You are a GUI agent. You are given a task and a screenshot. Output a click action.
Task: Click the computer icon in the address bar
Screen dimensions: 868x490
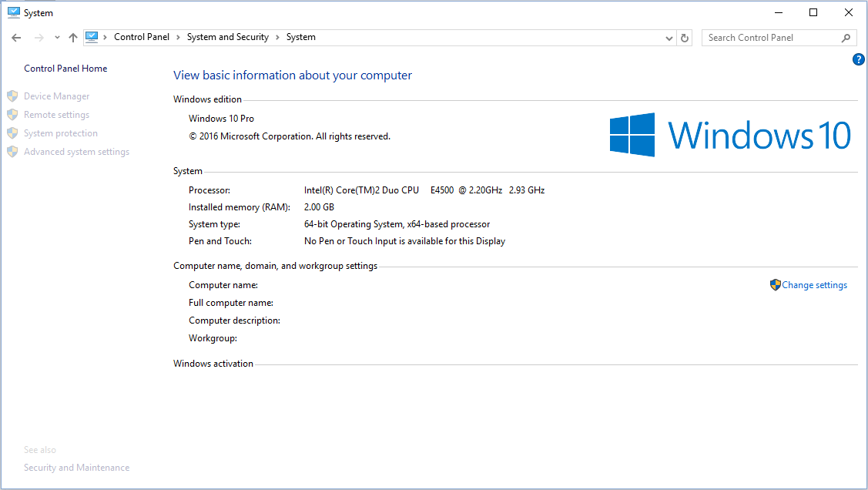pyautogui.click(x=92, y=37)
